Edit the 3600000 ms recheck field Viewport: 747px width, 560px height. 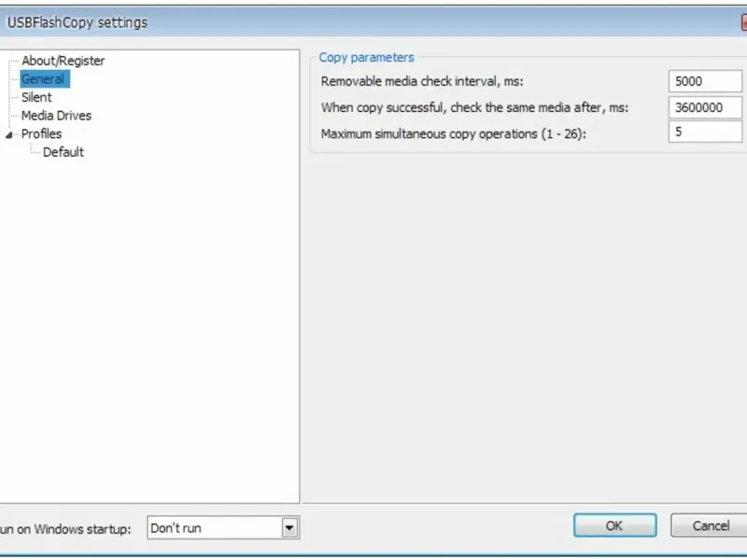point(705,107)
